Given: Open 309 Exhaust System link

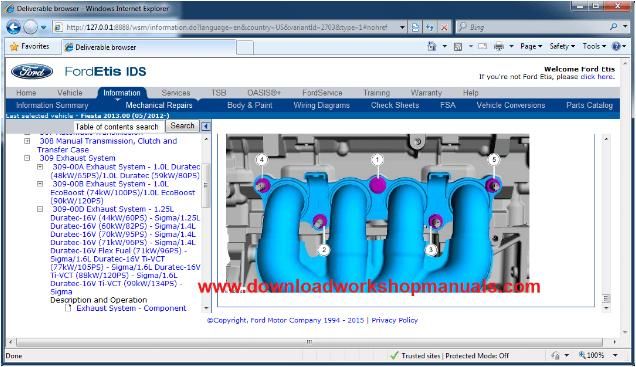Looking at the screenshot, I should [x=77, y=158].
